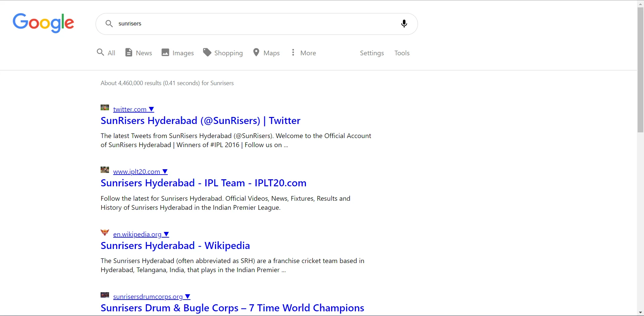
Task: Open the en.wikipedia.org URL link
Action: pyautogui.click(x=138, y=234)
